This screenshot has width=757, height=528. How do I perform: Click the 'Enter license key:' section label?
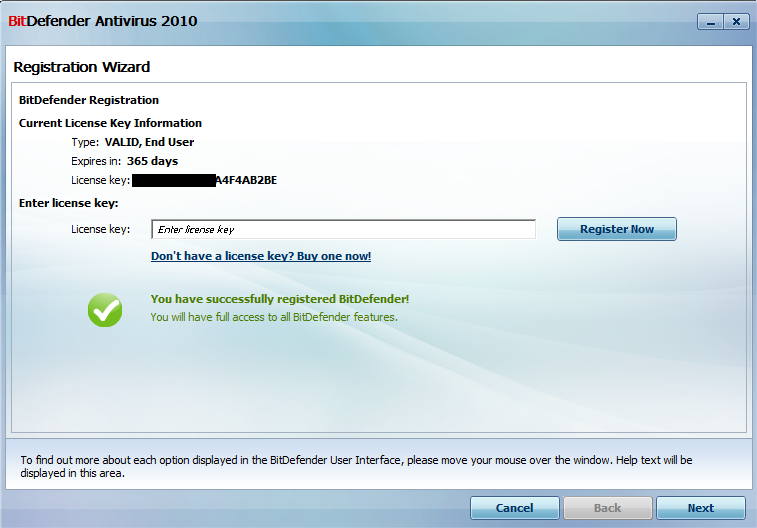coord(69,203)
